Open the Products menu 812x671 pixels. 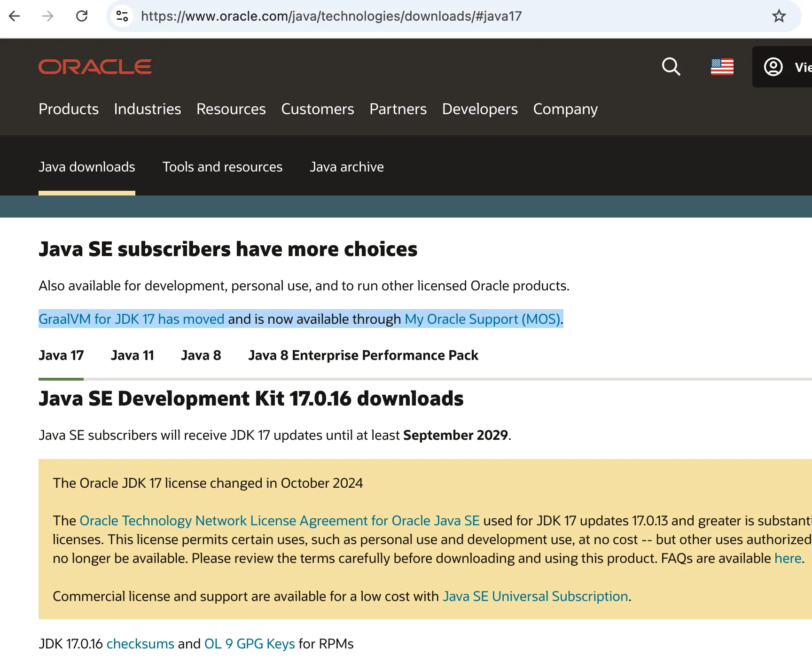69,109
